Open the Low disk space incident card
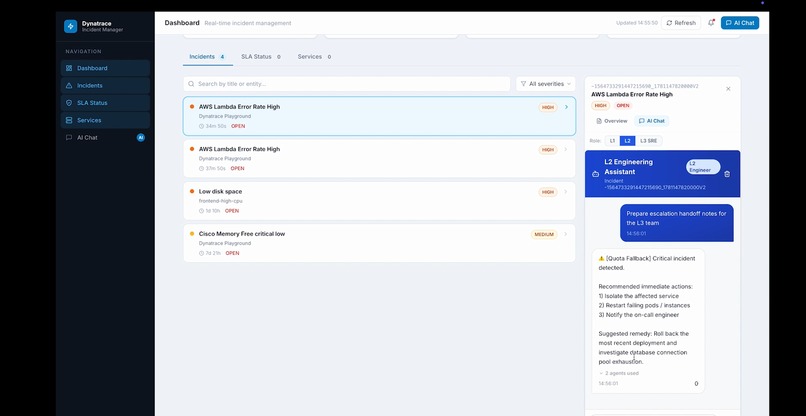 379,201
